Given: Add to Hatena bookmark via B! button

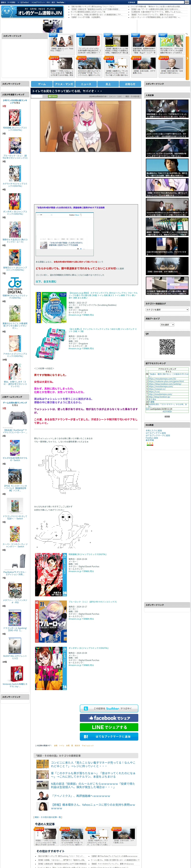Looking at the screenshot, I should point(109,737).
